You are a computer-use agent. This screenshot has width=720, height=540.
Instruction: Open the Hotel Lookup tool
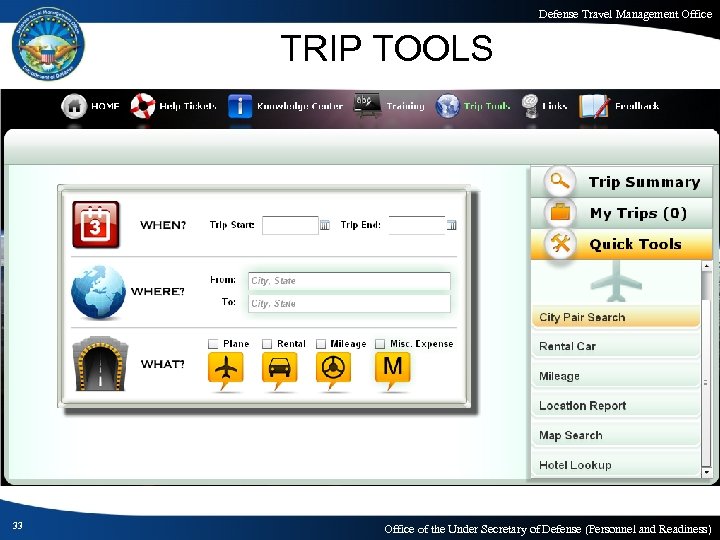[x=616, y=465]
